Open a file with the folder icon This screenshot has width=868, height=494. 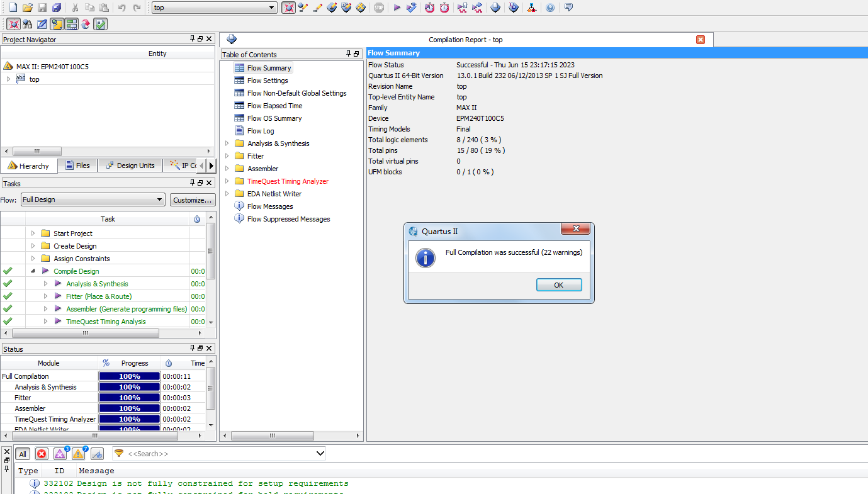(27, 8)
